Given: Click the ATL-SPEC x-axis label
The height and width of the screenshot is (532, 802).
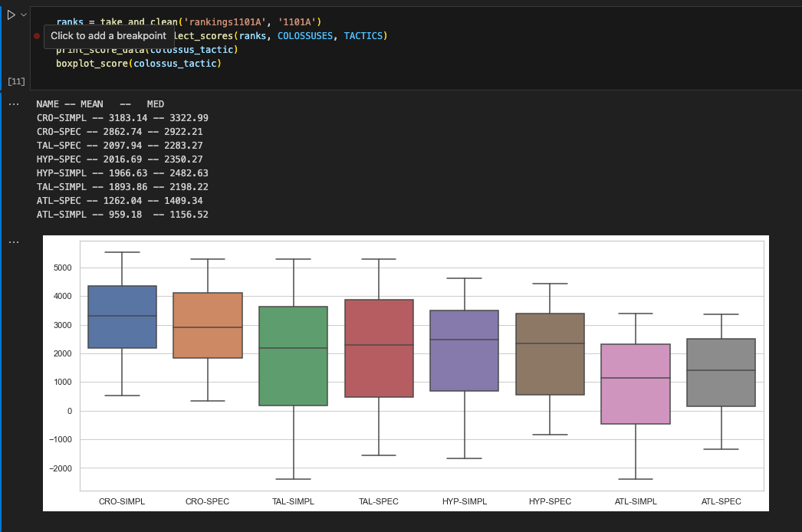Looking at the screenshot, I should click(721, 502).
